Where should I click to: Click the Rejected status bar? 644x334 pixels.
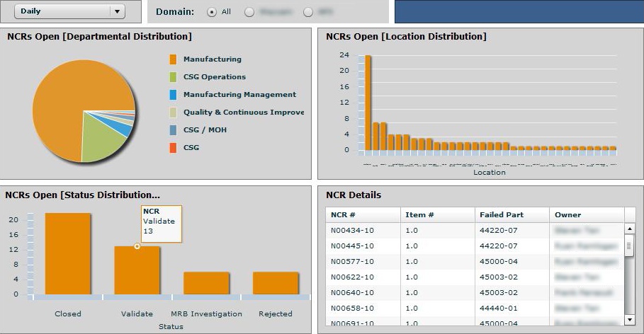[x=275, y=283]
